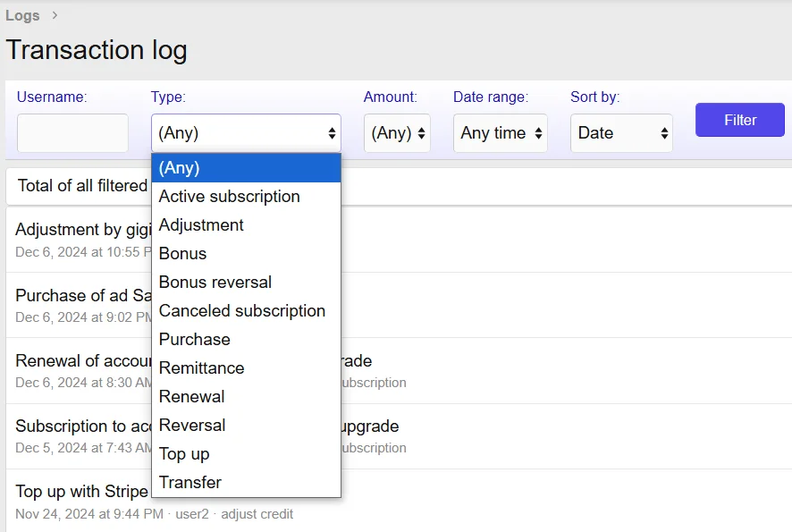Viewport: 792px width, 532px height.
Task: Select Adjustment in the Type list
Action: (x=201, y=225)
